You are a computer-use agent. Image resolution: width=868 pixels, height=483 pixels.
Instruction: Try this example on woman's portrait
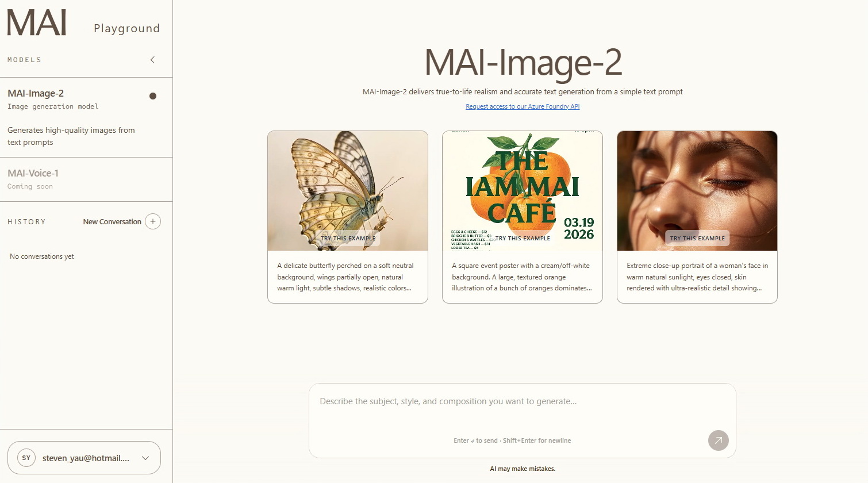pos(697,238)
